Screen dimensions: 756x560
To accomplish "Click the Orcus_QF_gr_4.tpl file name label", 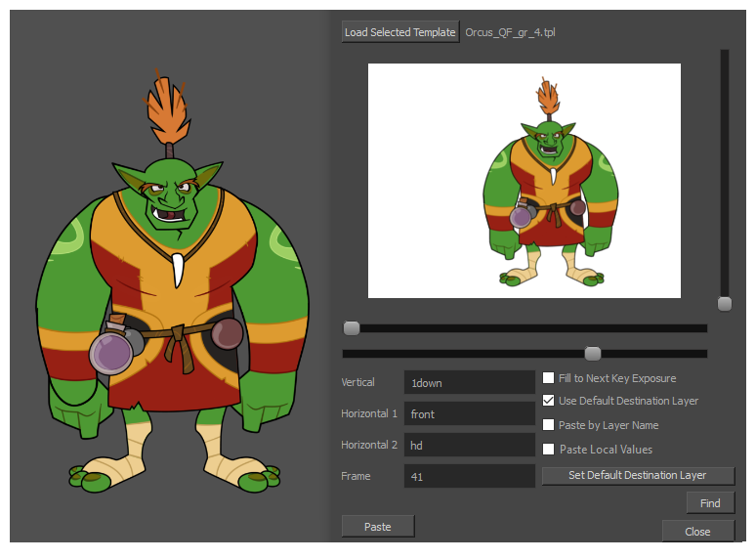I will click(x=510, y=33).
